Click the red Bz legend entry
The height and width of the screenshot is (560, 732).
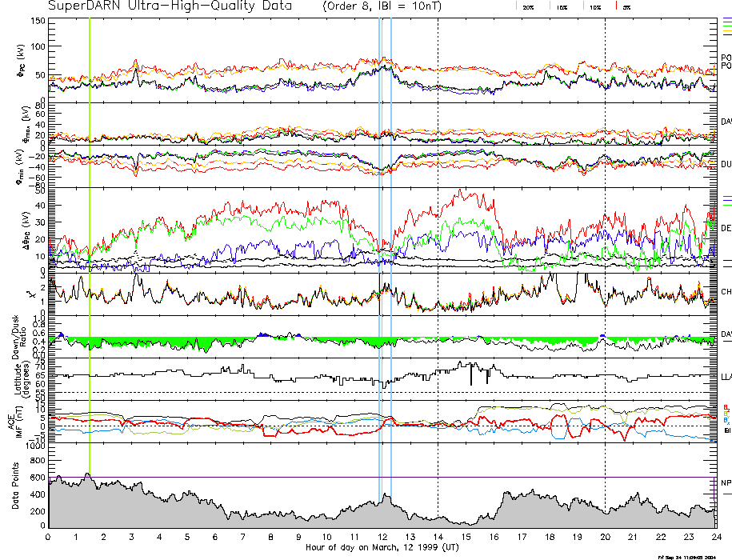click(726, 406)
